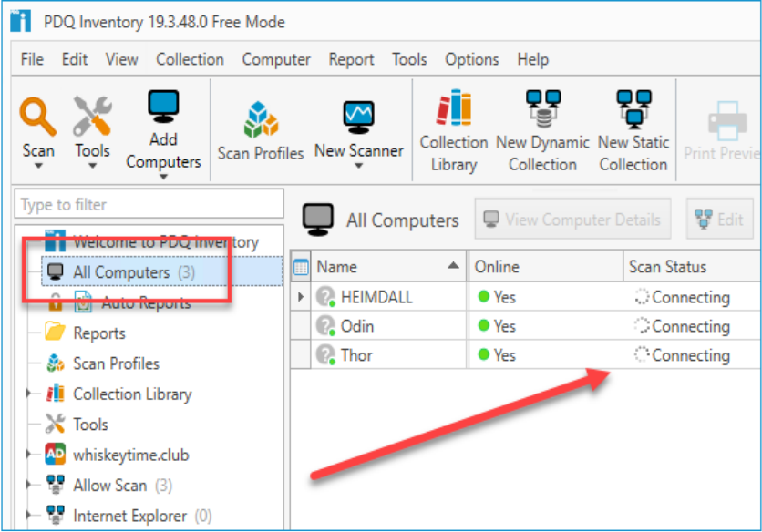Open the Report menu

pos(351,59)
